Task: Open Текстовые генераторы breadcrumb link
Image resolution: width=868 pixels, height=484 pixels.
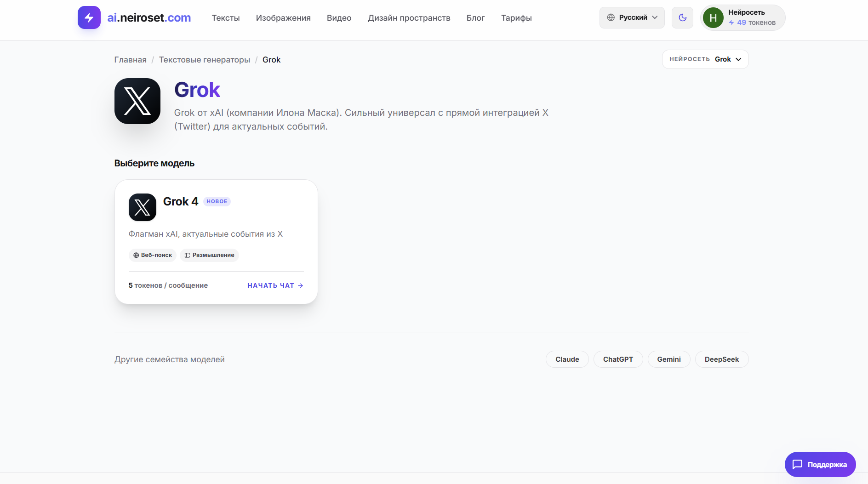Action: [x=205, y=60]
